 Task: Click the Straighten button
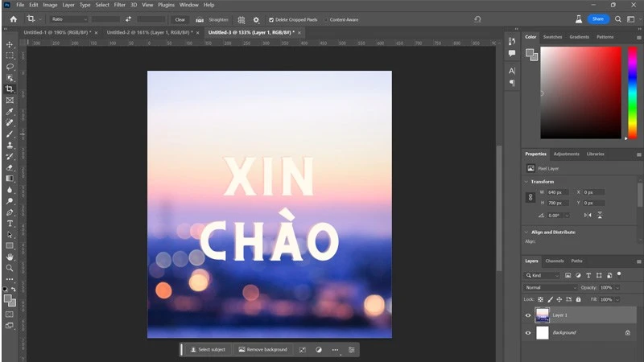click(218, 19)
